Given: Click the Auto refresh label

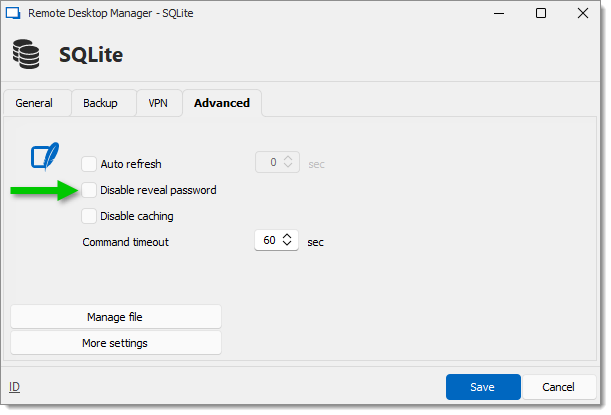Looking at the screenshot, I should (x=131, y=164).
